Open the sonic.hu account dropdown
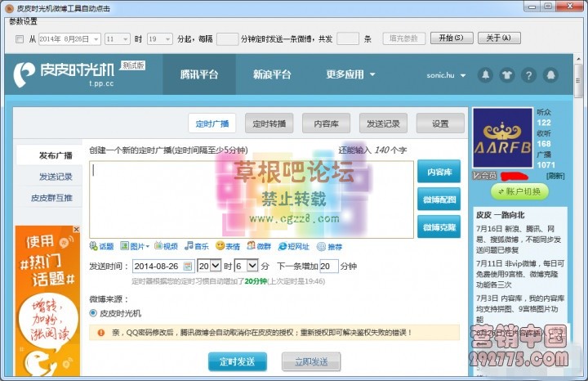This screenshot has height=381, width=588. [446, 75]
